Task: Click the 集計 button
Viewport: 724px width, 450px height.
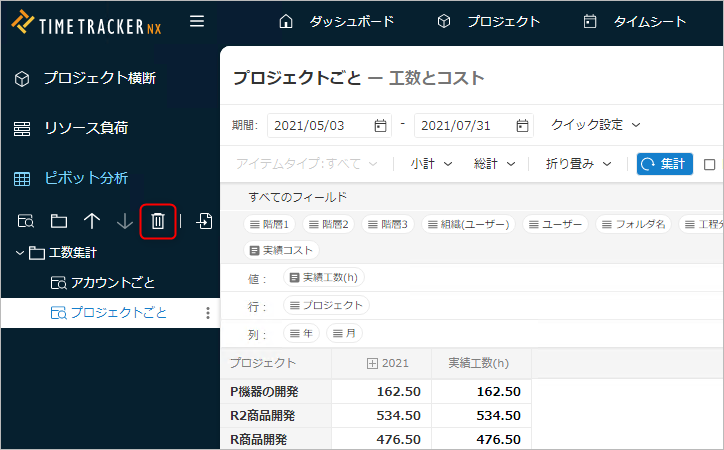Action: [x=664, y=164]
